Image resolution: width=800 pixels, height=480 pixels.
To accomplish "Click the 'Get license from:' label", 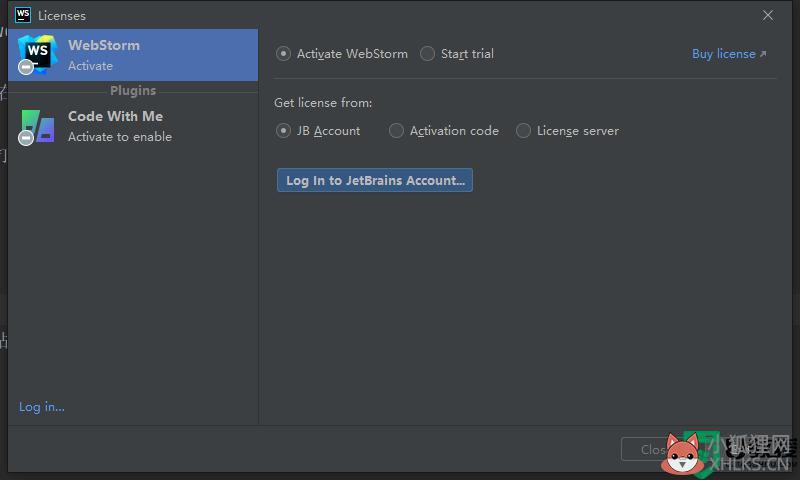I will pyautogui.click(x=323, y=103).
